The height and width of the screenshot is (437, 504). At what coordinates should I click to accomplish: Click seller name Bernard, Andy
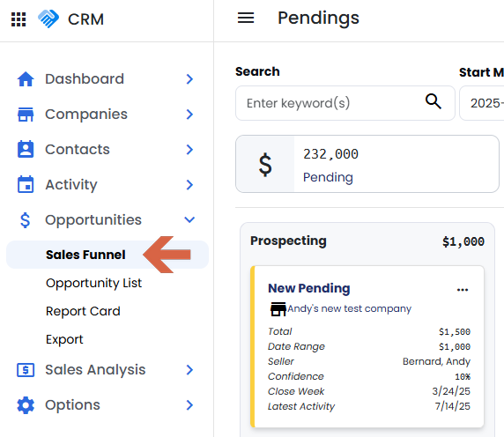point(436,361)
